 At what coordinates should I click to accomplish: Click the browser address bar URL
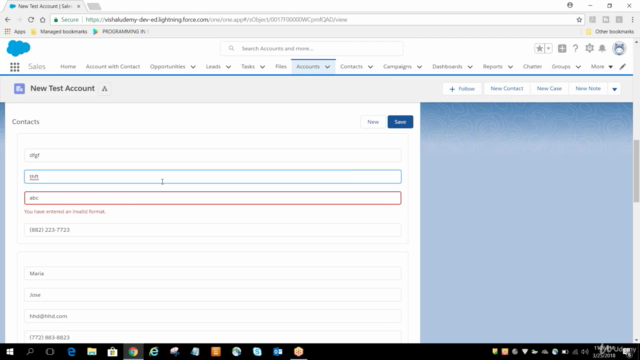coord(216,20)
